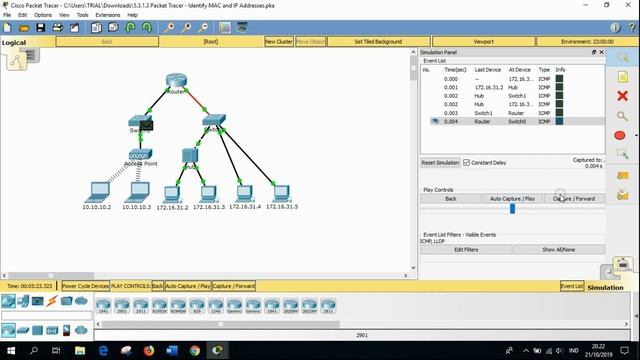Click the Router device in the topology
The height and width of the screenshot is (360, 640).
(x=176, y=80)
